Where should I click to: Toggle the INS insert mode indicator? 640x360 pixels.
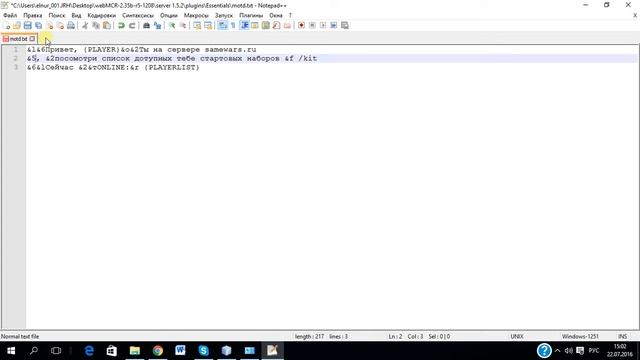(622, 336)
